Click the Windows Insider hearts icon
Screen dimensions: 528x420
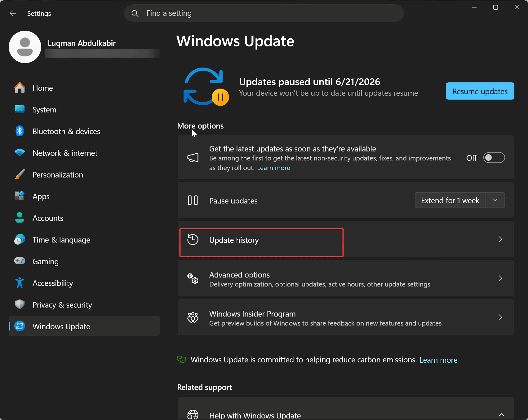click(193, 317)
